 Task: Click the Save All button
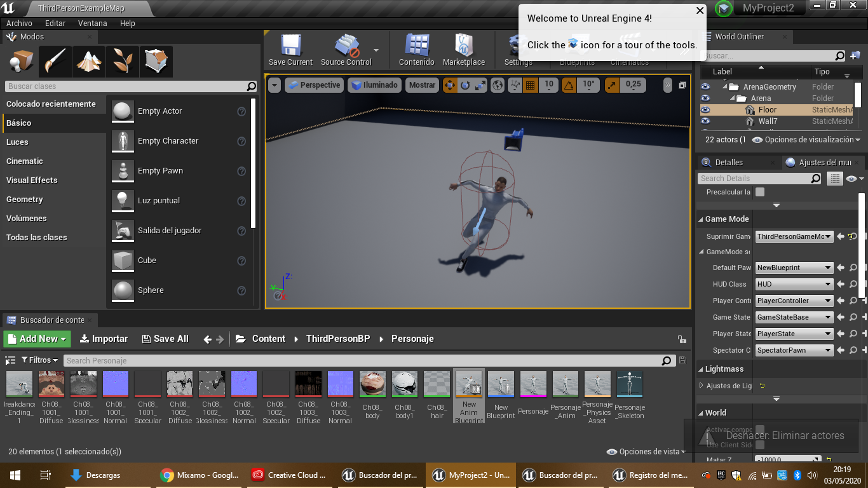pyautogui.click(x=165, y=339)
